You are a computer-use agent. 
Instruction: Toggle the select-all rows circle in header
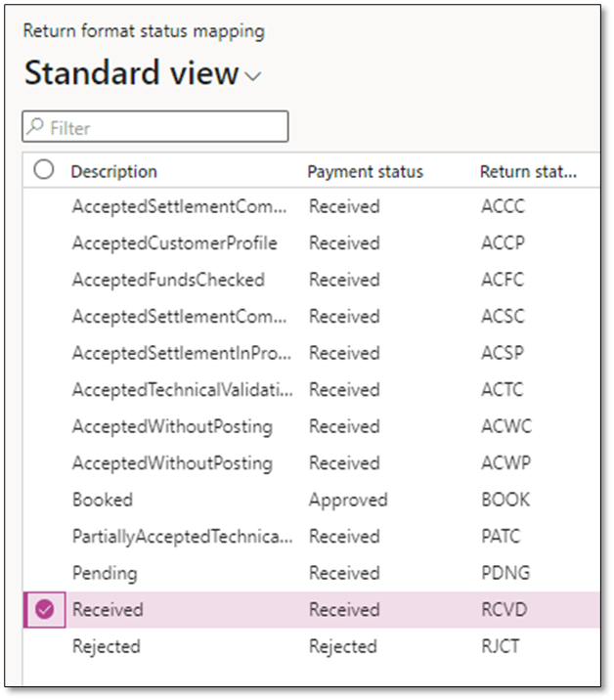[44, 170]
